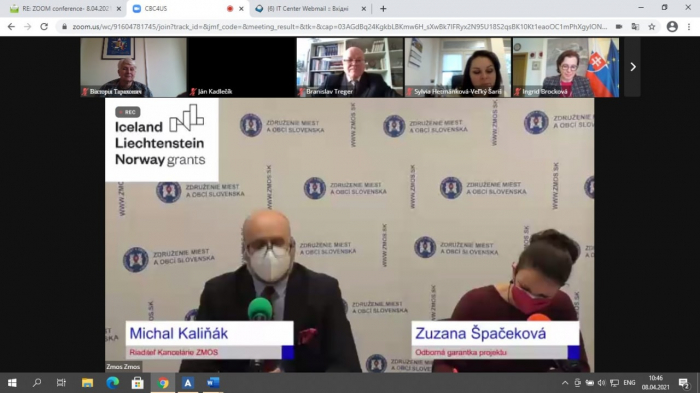Switch to RE: ZOOM conference tab

(x=65, y=8)
